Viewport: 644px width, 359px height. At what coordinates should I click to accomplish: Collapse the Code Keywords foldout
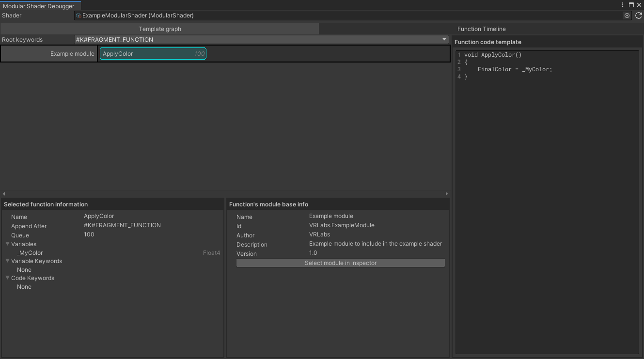pos(8,278)
